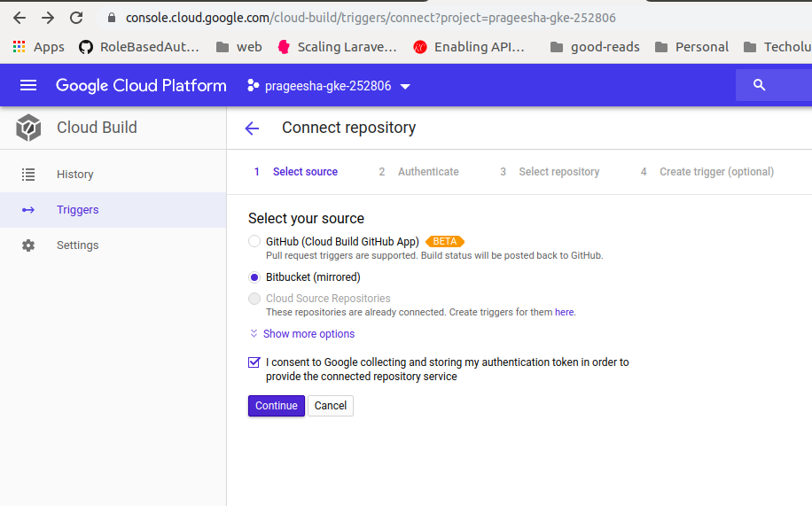Reload the page with refresh icon
This screenshot has width=812, height=506.
pyautogui.click(x=76, y=18)
